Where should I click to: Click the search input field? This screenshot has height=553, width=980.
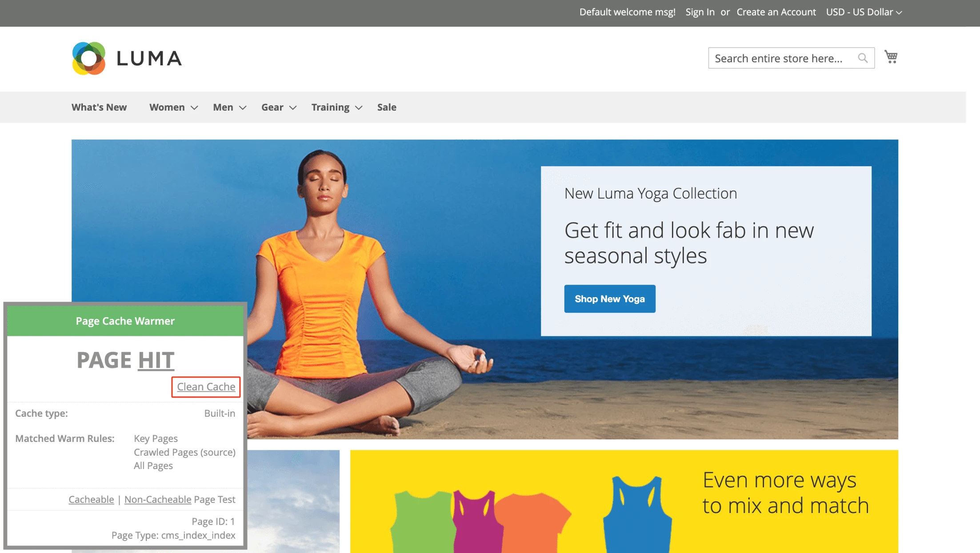784,57
